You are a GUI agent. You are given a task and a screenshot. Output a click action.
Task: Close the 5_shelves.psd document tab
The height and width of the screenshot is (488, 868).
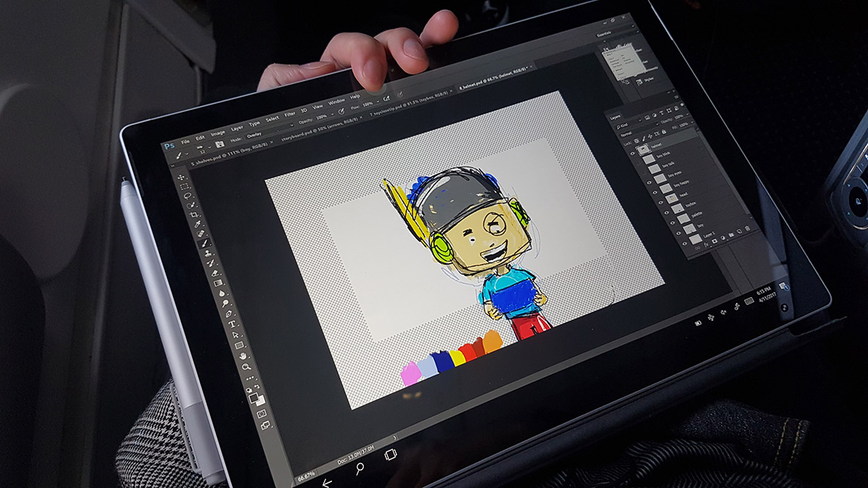point(271,142)
